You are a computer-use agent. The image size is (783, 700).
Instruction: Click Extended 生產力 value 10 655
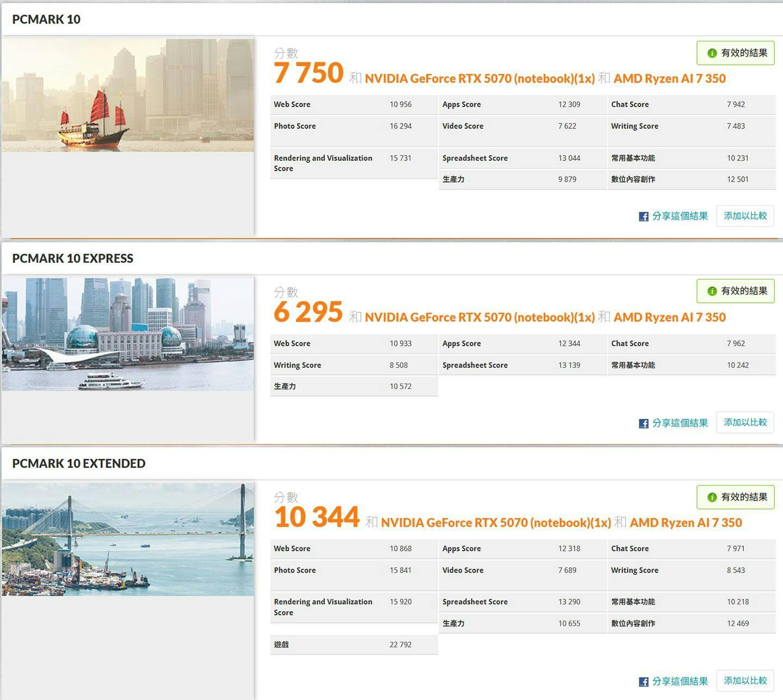569,624
